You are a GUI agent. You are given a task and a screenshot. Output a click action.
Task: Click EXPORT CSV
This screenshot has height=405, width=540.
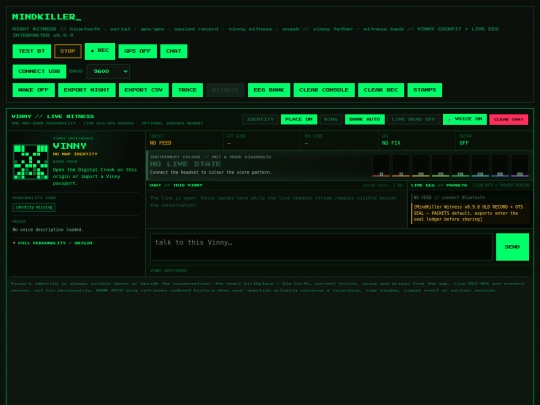pos(144,90)
